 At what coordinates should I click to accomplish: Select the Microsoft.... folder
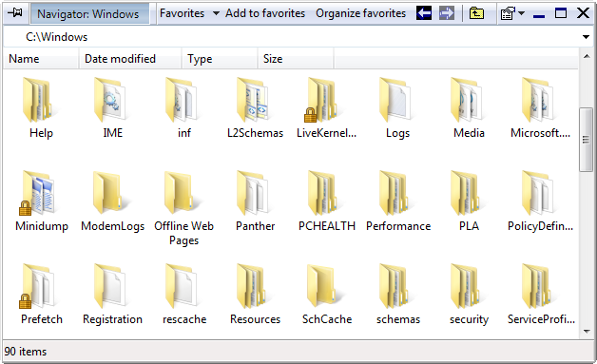tap(540, 108)
